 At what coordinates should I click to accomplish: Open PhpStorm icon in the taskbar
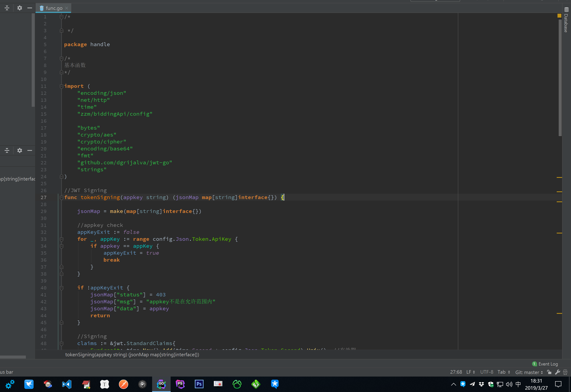coord(180,384)
